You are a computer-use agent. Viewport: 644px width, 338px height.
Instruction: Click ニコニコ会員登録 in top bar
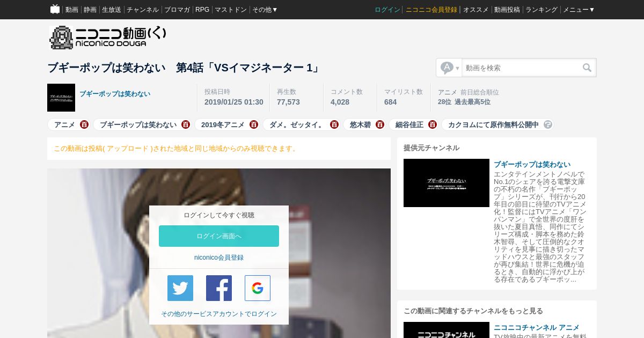click(x=431, y=10)
